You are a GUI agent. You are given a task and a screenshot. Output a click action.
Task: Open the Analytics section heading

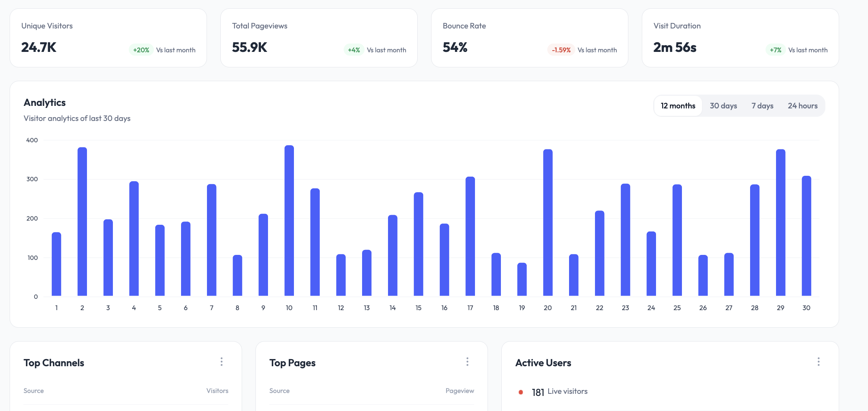[44, 102]
